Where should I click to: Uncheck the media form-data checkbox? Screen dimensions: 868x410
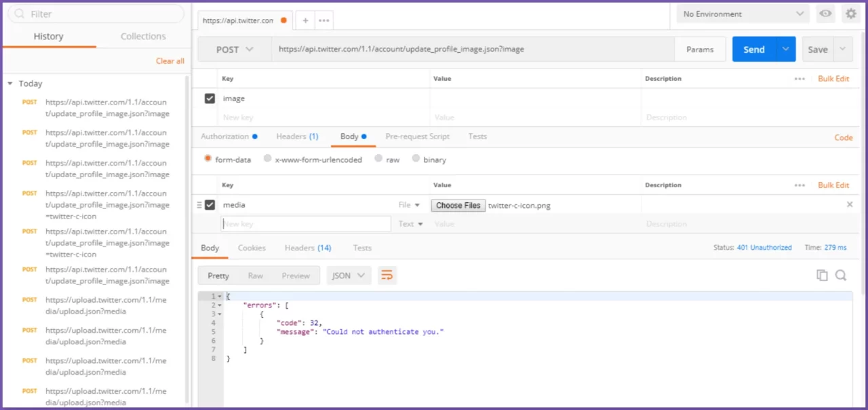pyautogui.click(x=210, y=205)
